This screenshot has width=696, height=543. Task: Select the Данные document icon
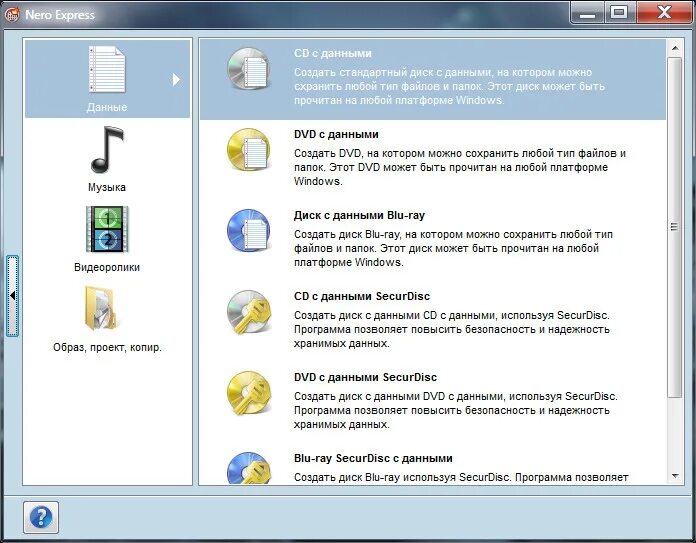(x=107, y=69)
